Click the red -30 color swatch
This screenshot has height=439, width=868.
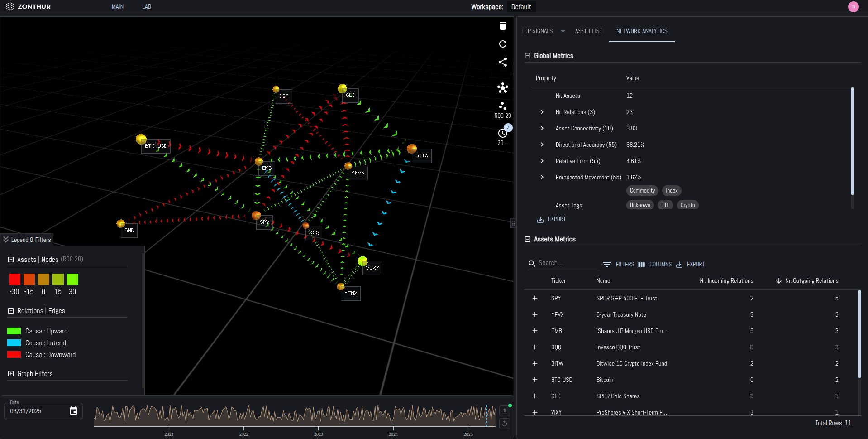click(x=14, y=279)
